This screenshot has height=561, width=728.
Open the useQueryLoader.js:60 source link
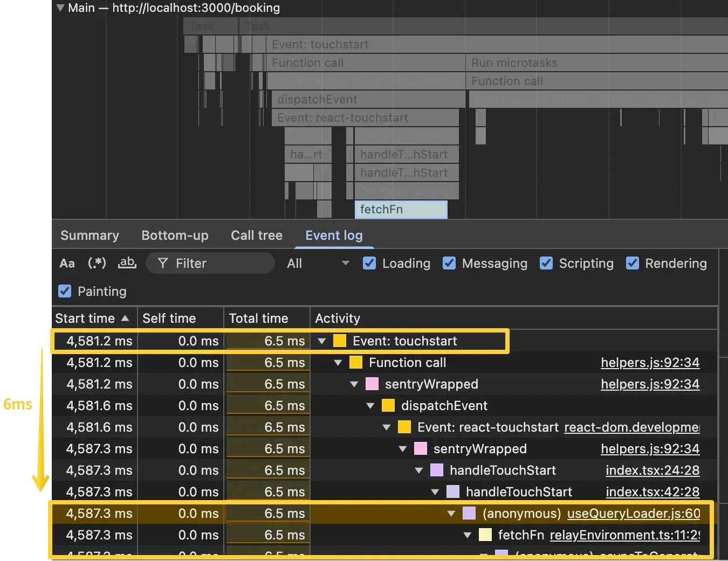pos(633,514)
